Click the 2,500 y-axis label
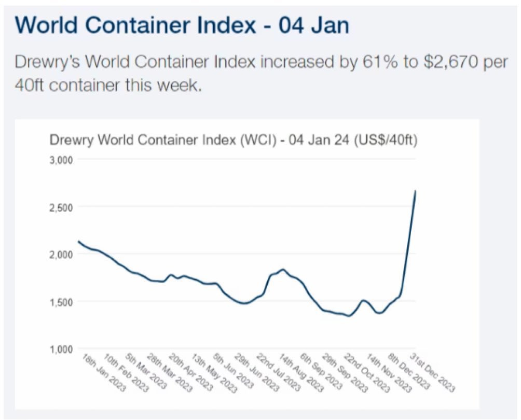 [61, 207]
